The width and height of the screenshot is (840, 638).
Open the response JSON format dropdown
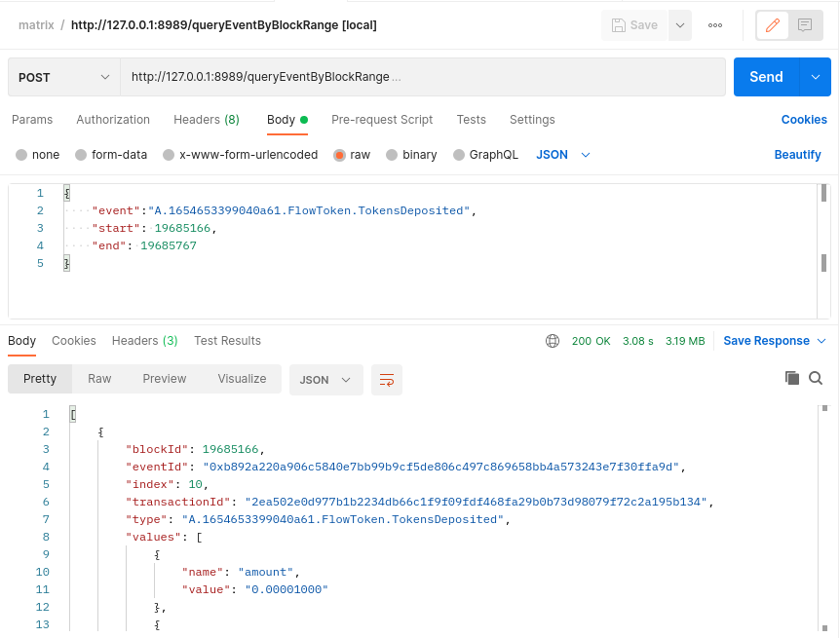point(325,380)
